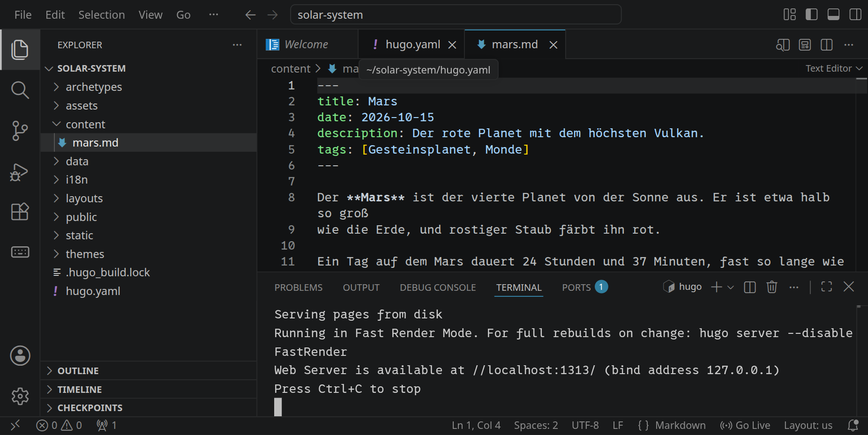Open the Extensions view

(20, 212)
